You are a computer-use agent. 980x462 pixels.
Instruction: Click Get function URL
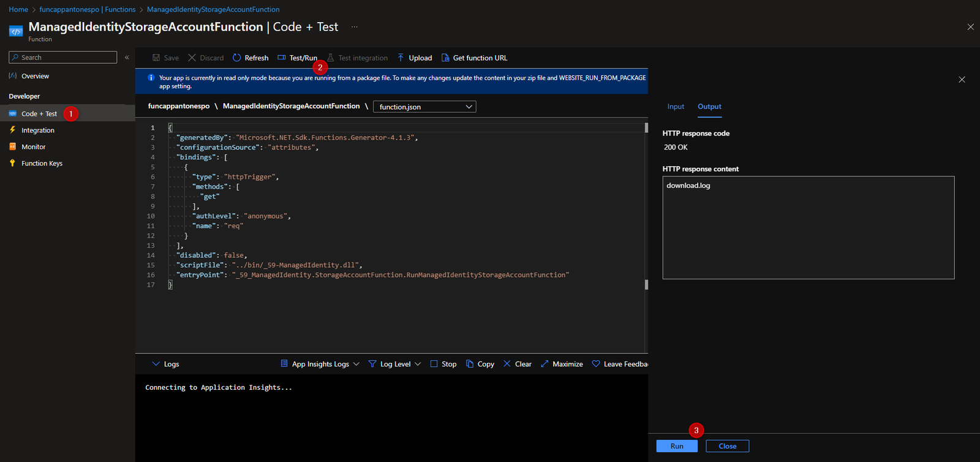tap(475, 58)
